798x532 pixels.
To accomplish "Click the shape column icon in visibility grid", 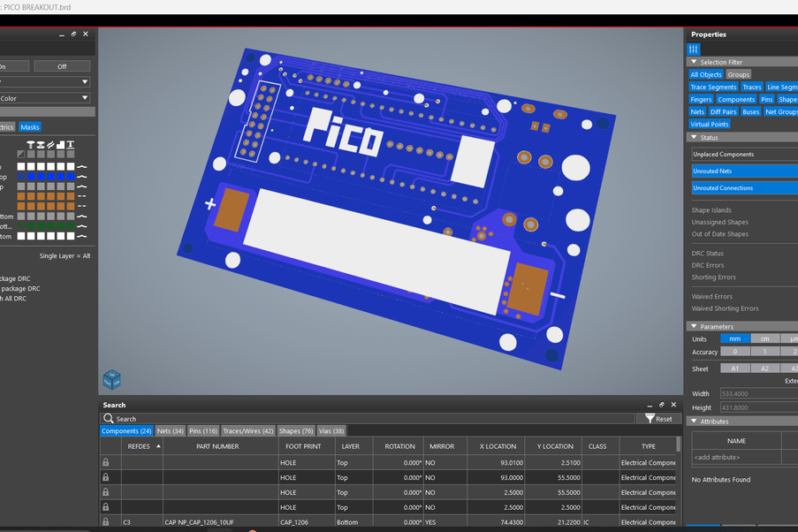I will [x=61, y=145].
